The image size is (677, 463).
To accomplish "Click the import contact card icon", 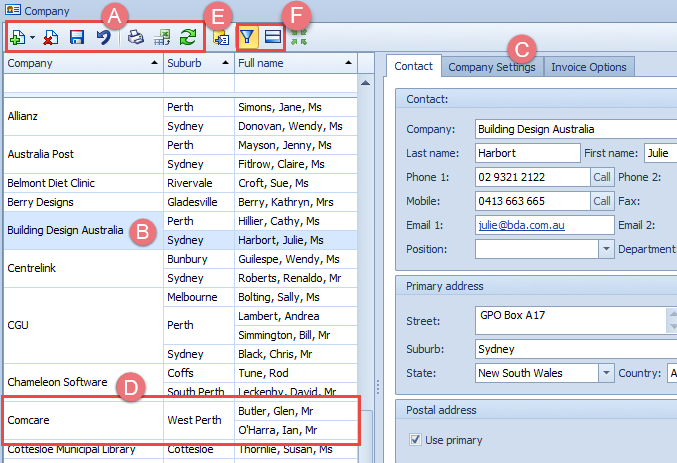I will pyautogui.click(x=221, y=38).
